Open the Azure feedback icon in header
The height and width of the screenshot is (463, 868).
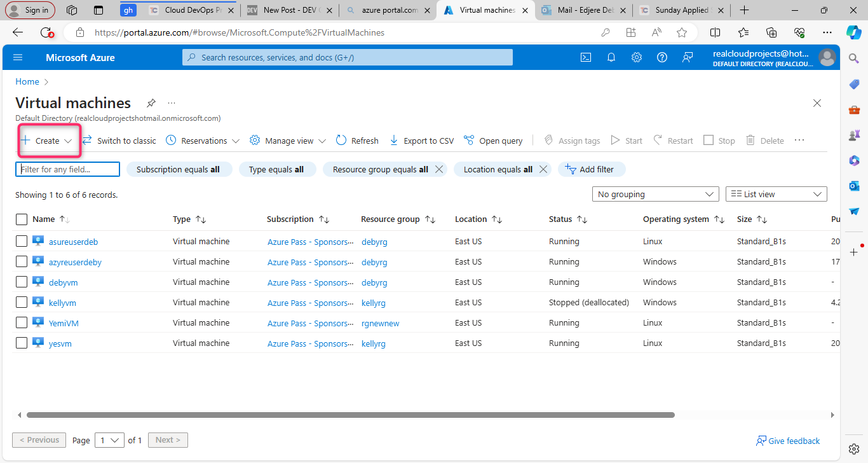[688, 57]
